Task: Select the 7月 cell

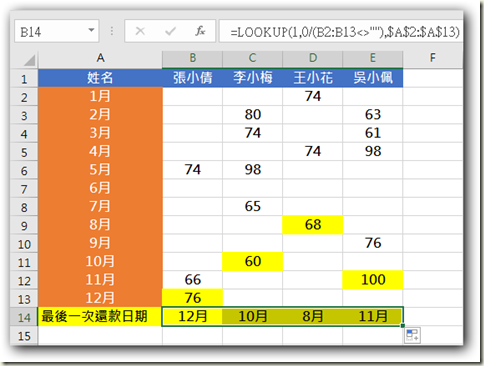Action: coord(100,207)
